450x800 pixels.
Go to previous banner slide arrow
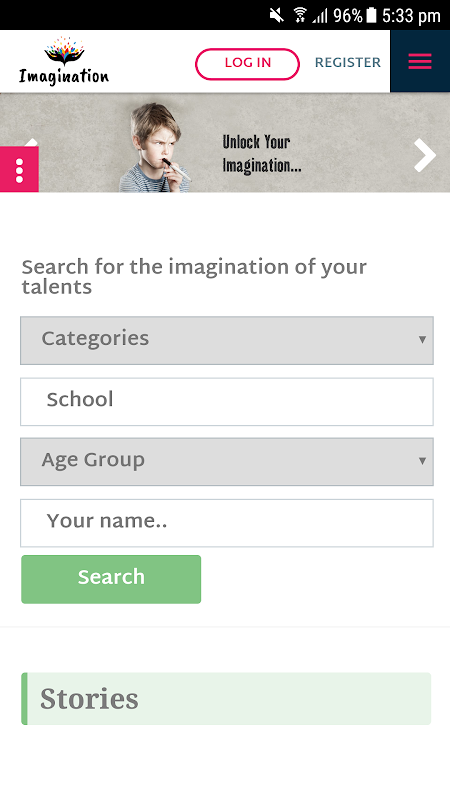[31, 142]
